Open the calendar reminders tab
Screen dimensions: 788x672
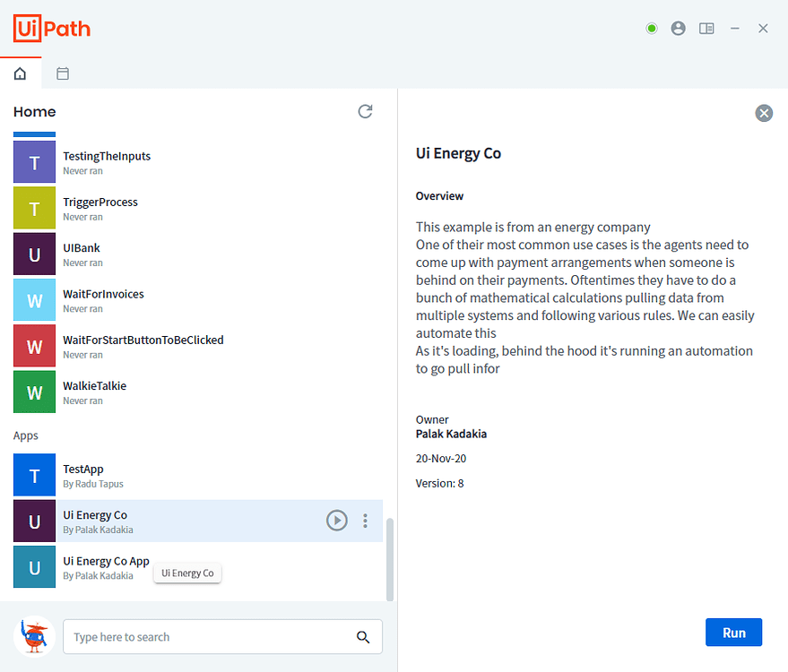[63, 73]
